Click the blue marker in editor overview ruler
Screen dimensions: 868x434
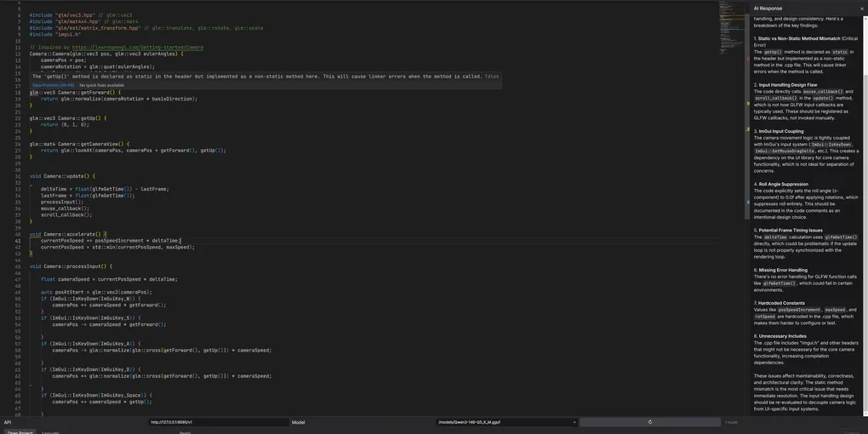point(748,202)
